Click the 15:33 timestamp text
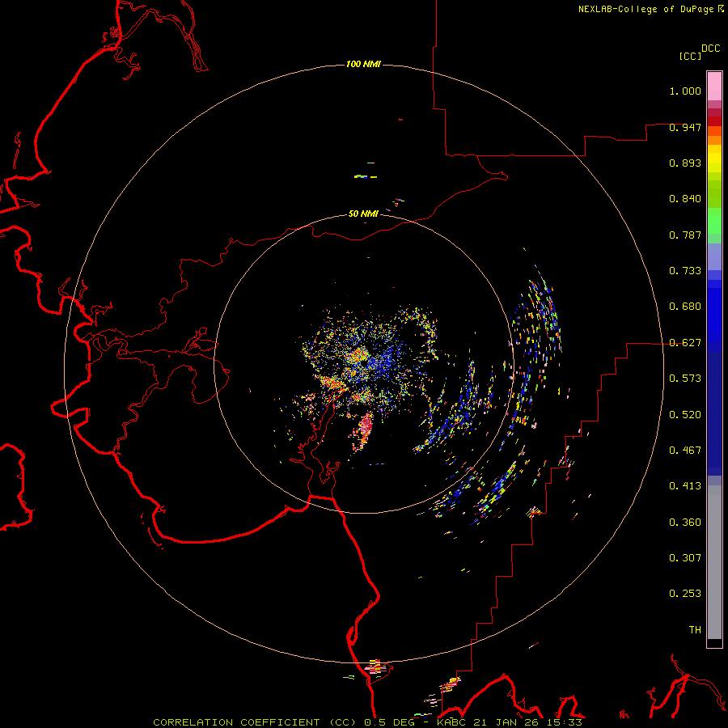This screenshot has height=728, width=728. click(x=563, y=722)
